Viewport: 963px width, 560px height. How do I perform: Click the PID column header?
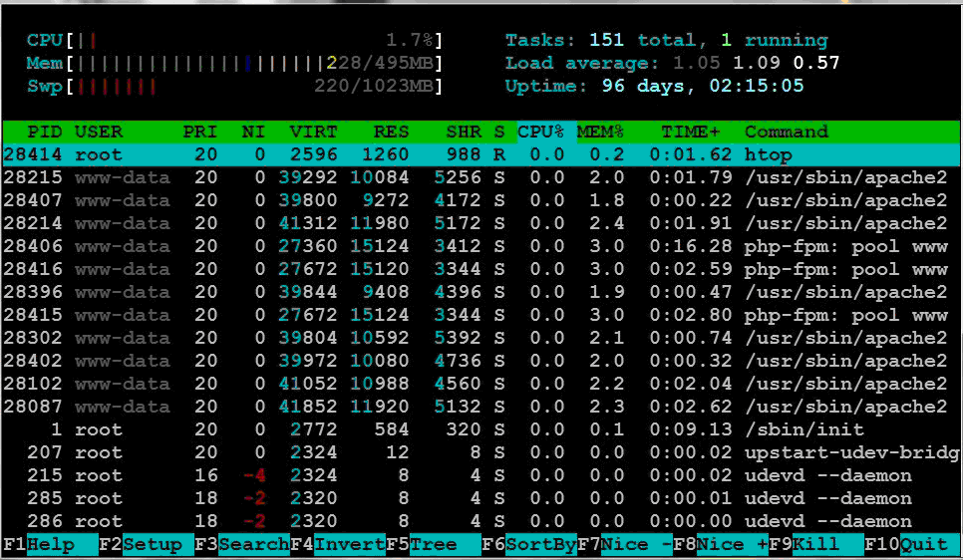(x=44, y=132)
